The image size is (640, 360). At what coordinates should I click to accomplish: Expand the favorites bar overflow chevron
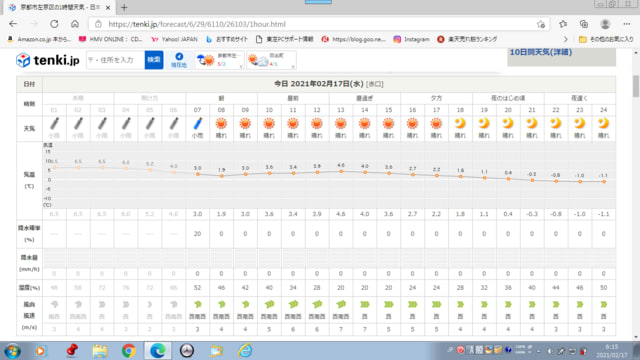(x=565, y=39)
